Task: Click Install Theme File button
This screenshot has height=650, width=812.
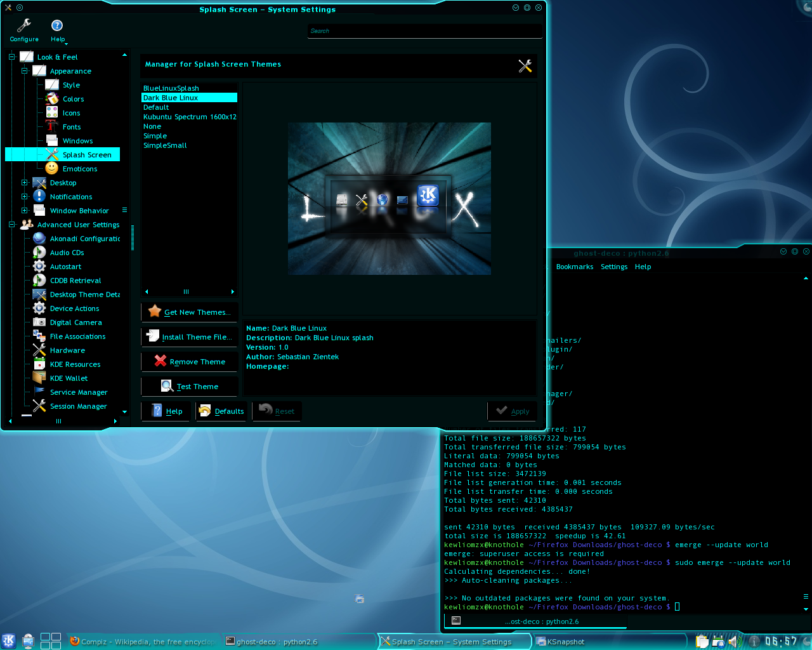Action: 190,337
